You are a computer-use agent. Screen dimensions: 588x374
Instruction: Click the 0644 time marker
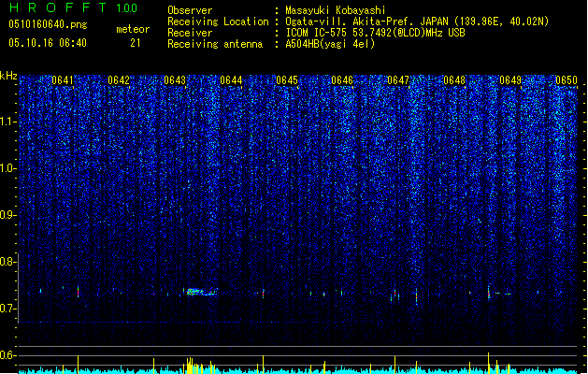231,80
